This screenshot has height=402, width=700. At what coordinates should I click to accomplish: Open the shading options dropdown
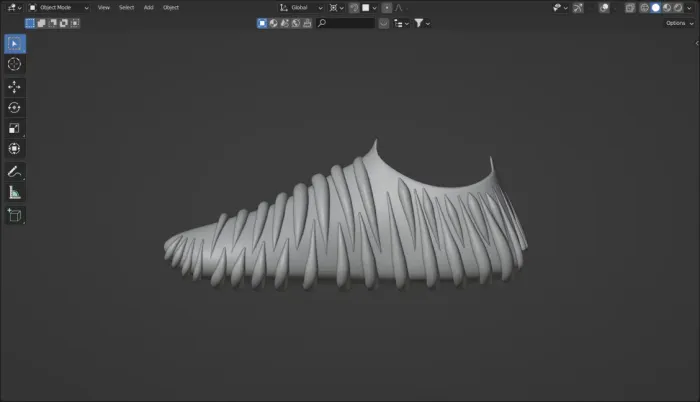(689, 8)
